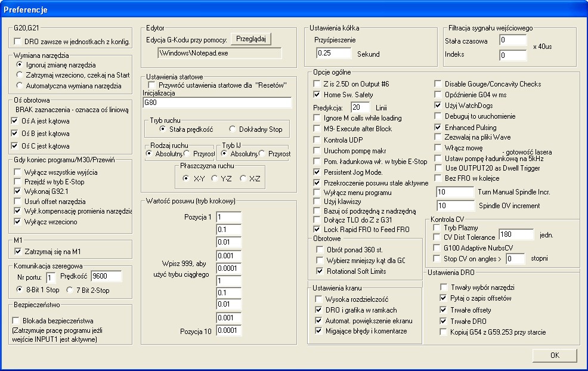Uncheck Użyj WatchDogs
The width and height of the screenshot is (588, 371).
pos(438,105)
